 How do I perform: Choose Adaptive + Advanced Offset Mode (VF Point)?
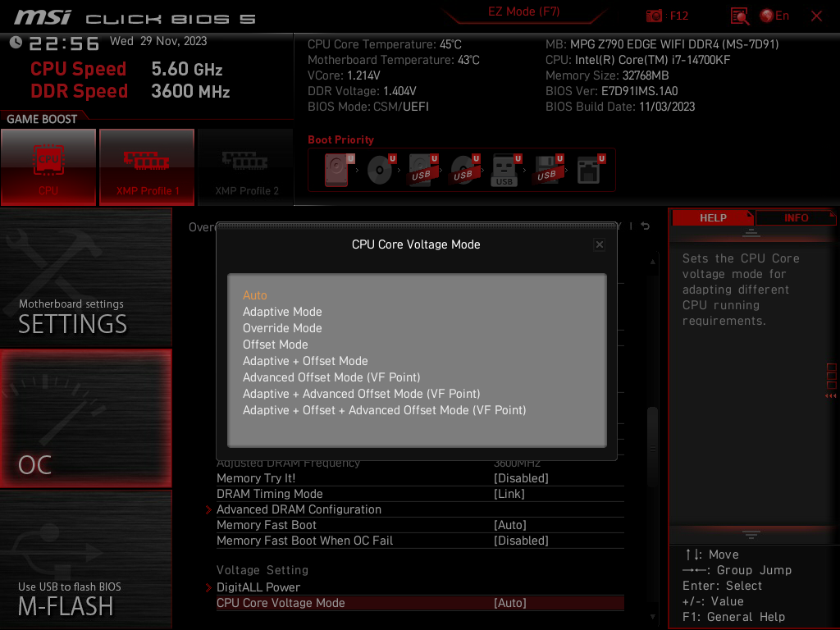362,394
